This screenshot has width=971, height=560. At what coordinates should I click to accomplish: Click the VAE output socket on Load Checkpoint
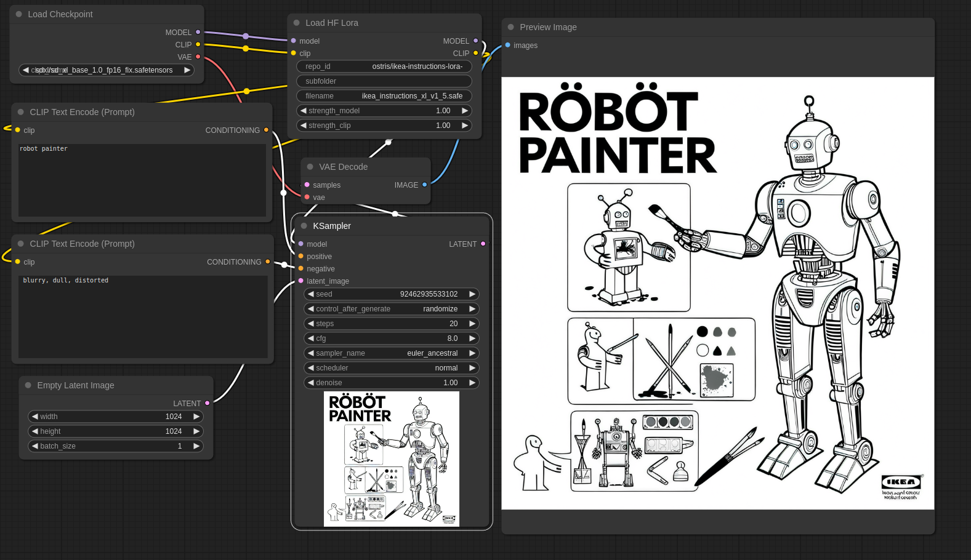pyautogui.click(x=198, y=57)
